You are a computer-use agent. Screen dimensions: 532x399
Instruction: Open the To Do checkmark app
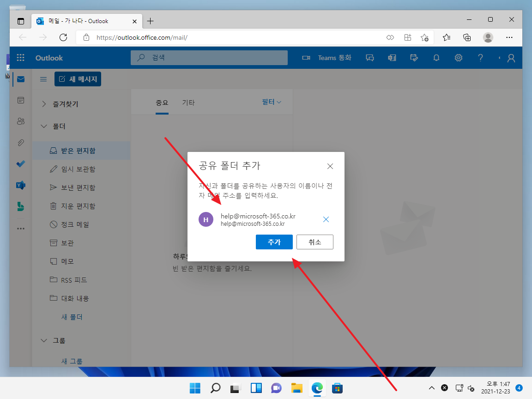(x=21, y=164)
